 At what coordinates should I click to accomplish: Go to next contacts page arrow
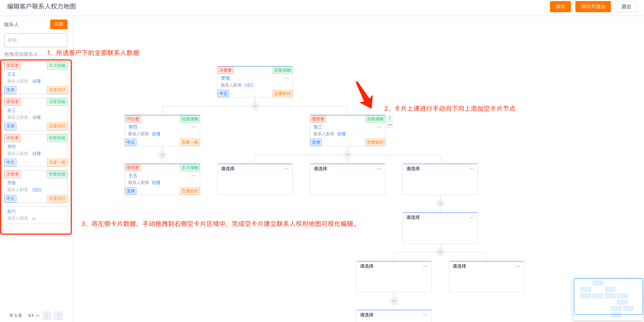58,316
